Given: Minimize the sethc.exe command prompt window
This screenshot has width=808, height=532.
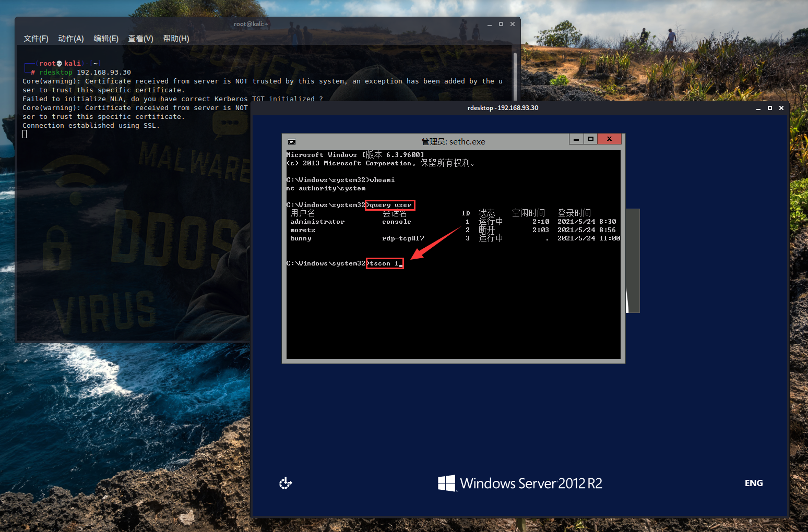Looking at the screenshot, I should (x=576, y=139).
